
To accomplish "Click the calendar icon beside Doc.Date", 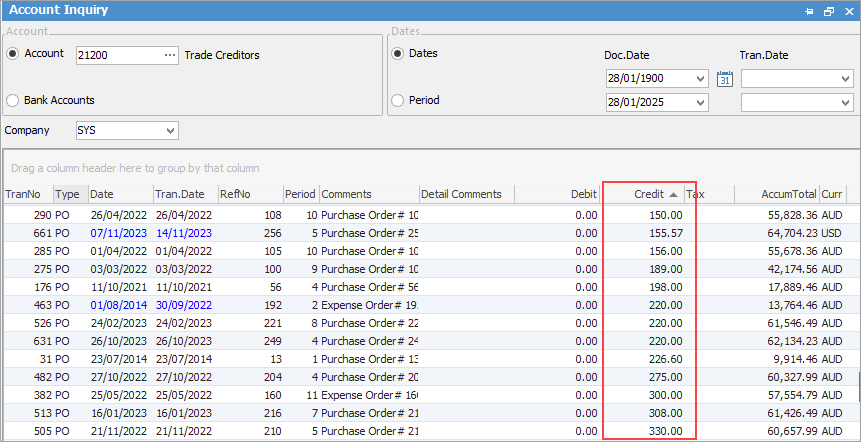I will (x=725, y=79).
